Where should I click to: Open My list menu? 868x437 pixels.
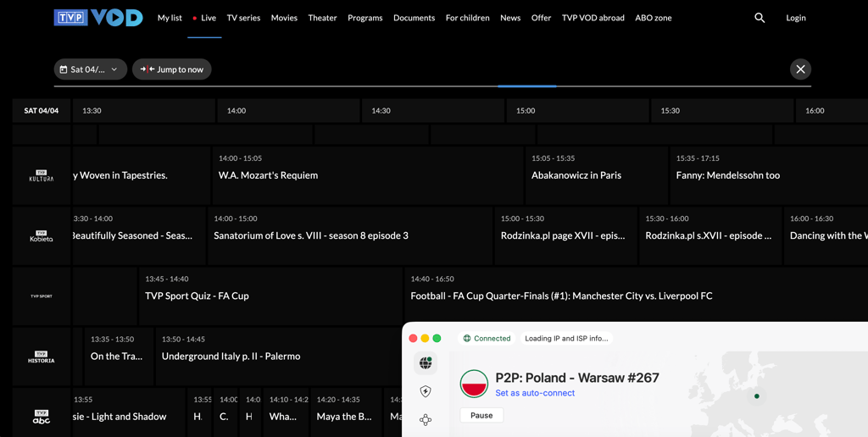pyautogui.click(x=170, y=18)
